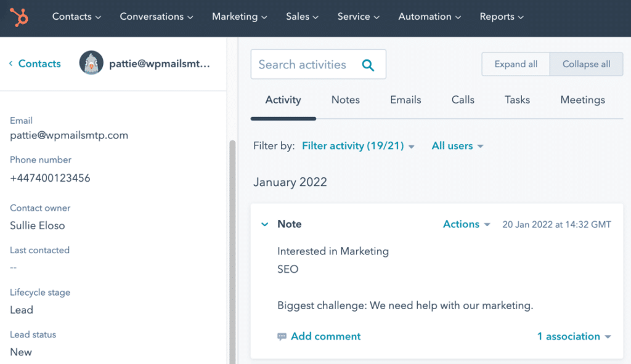The width and height of the screenshot is (631, 364).
Task: Open the Automation menu
Action: click(x=429, y=17)
